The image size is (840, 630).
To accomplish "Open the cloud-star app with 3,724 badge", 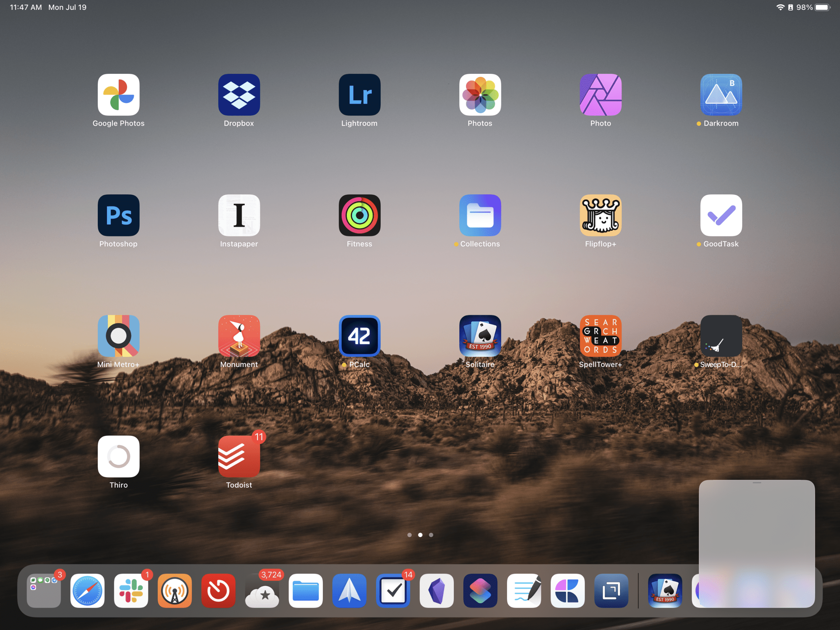I will click(262, 591).
